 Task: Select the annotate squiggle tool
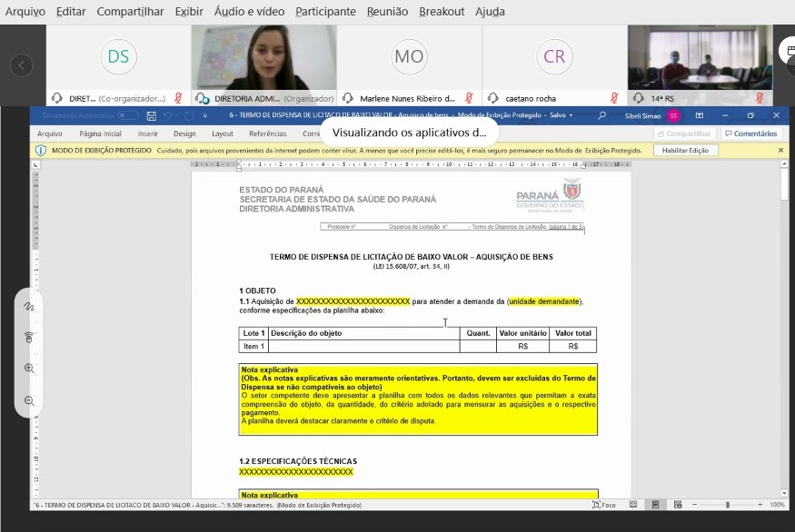[x=29, y=307]
